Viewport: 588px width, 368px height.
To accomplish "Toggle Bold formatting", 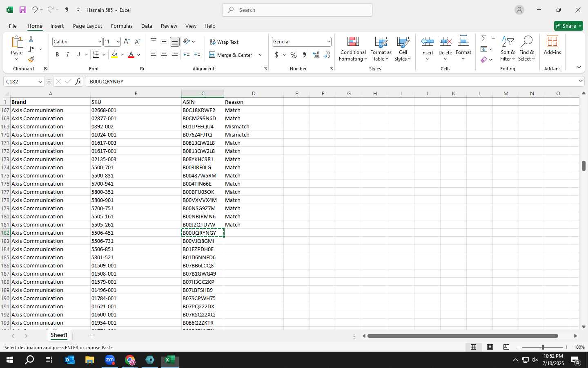I will tap(57, 55).
